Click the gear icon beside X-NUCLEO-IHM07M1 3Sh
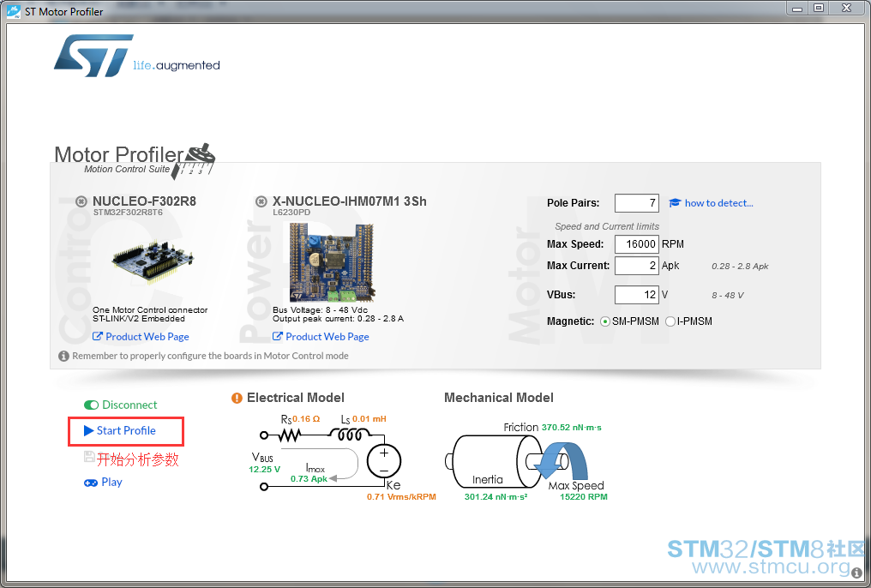The width and height of the screenshot is (871, 588). click(x=261, y=201)
